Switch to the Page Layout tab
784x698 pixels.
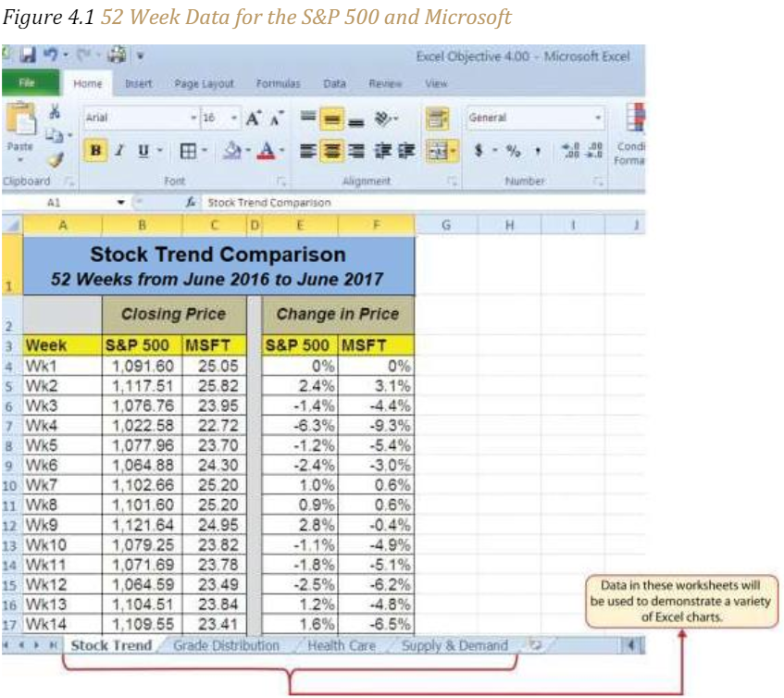[204, 83]
